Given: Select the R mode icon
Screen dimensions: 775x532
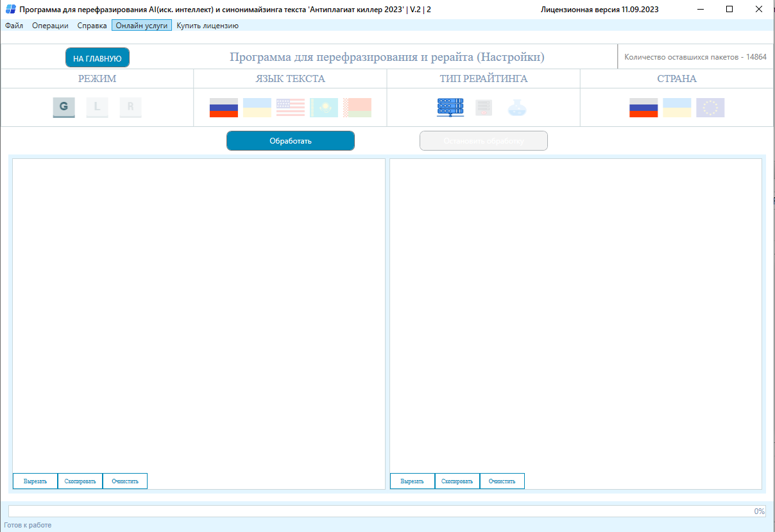Looking at the screenshot, I should coord(130,107).
